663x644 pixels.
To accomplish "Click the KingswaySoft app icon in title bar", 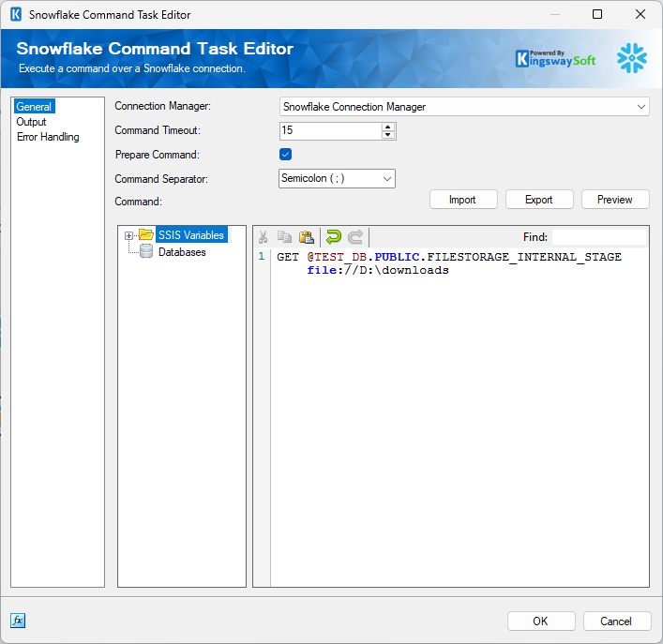I will 16,14.
